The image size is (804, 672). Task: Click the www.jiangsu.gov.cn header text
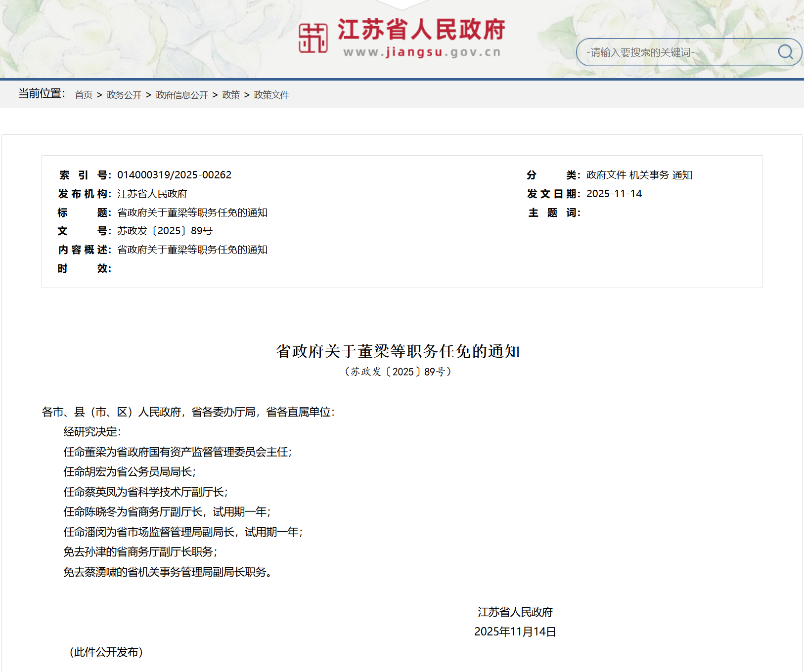tap(422, 52)
